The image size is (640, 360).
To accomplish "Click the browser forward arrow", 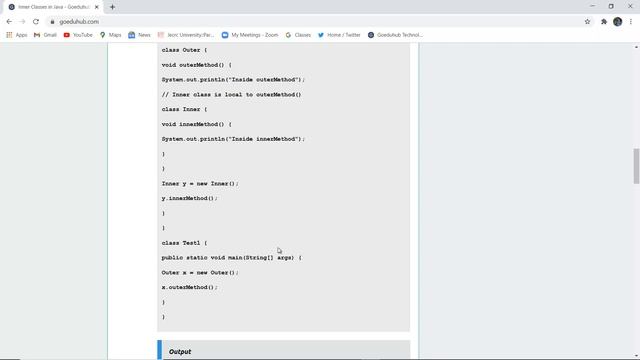I will (22, 22).
